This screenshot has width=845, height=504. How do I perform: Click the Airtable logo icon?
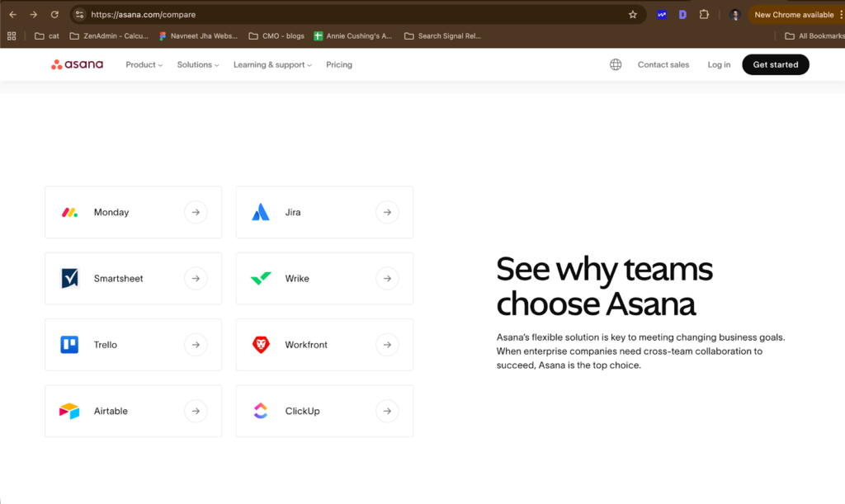69,411
